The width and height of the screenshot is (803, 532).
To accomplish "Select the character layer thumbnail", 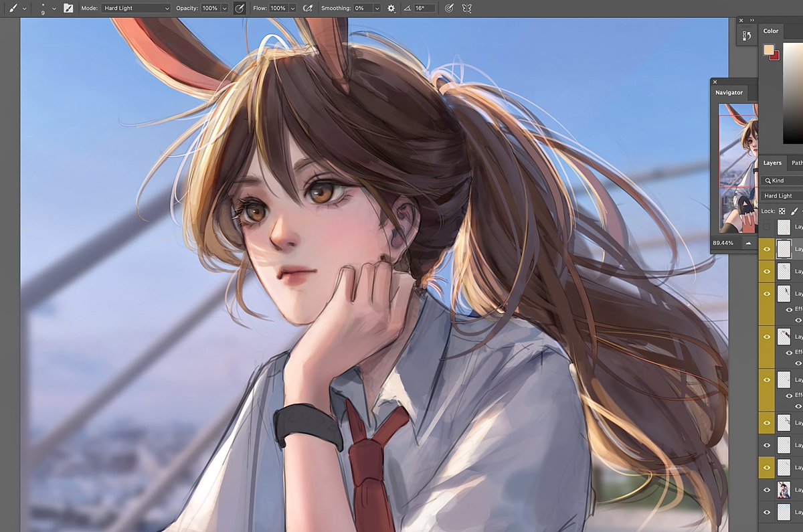I will 784,490.
